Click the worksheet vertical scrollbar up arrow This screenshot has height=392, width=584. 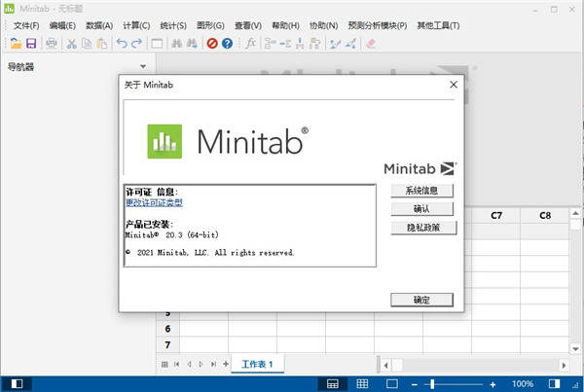[x=575, y=213]
